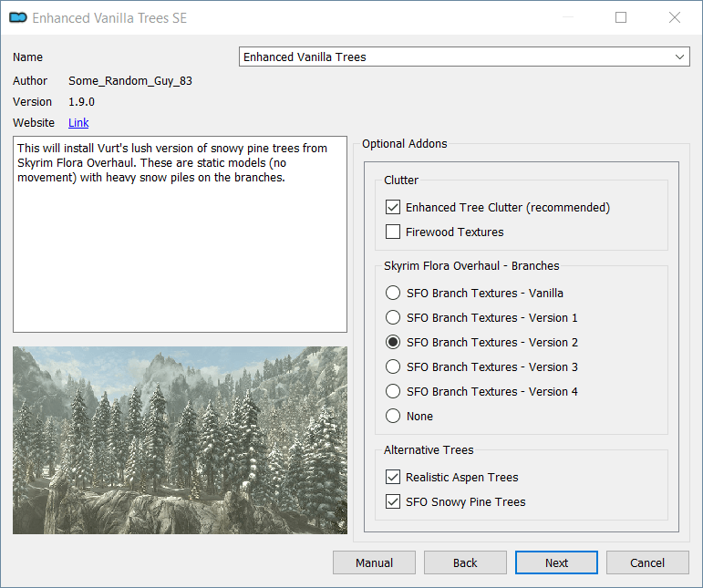Click the Clutter group heading
Image resolution: width=703 pixels, height=588 pixels.
[401, 181]
